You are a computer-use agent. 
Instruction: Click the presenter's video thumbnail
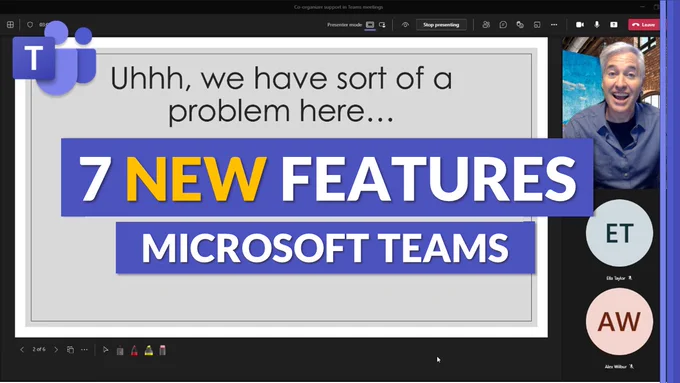(611, 113)
